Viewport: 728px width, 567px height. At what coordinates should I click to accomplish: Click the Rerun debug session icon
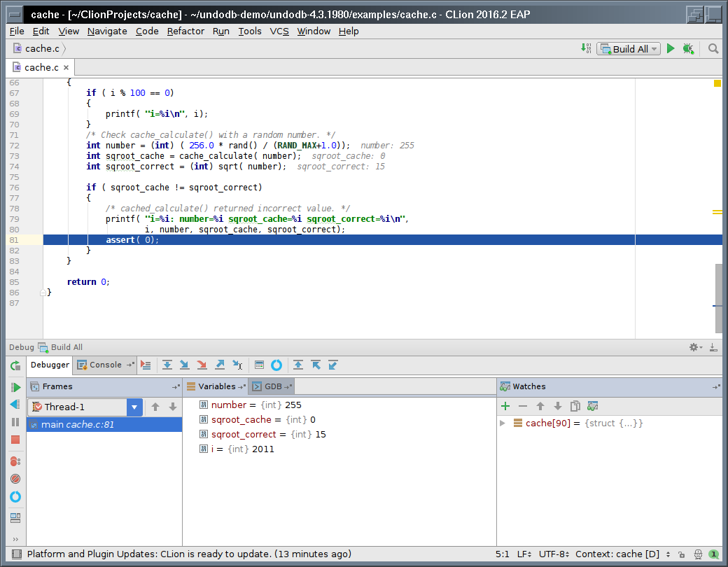point(15,365)
